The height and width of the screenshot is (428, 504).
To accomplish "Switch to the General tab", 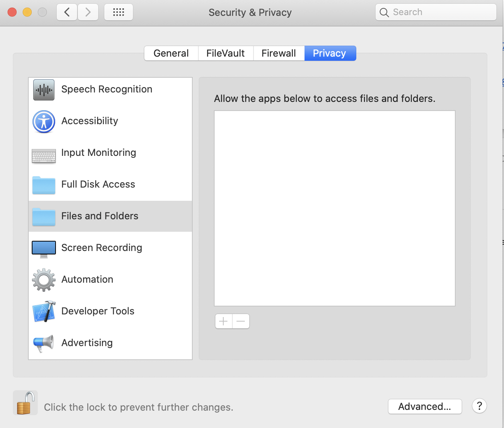I will 171,53.
